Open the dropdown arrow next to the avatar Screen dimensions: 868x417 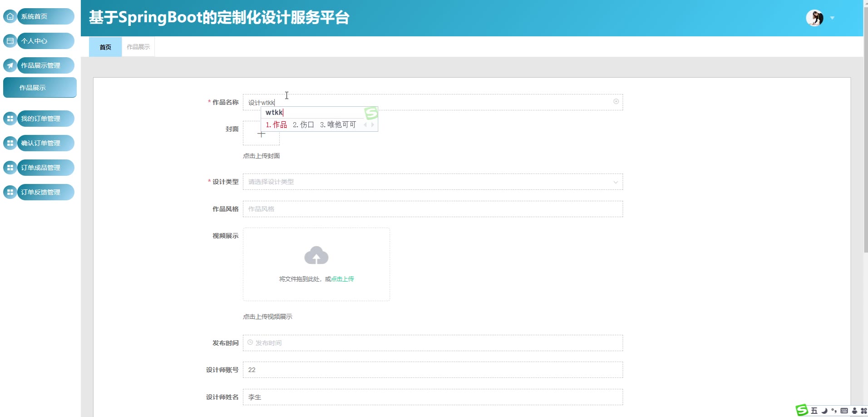[832, 18]
